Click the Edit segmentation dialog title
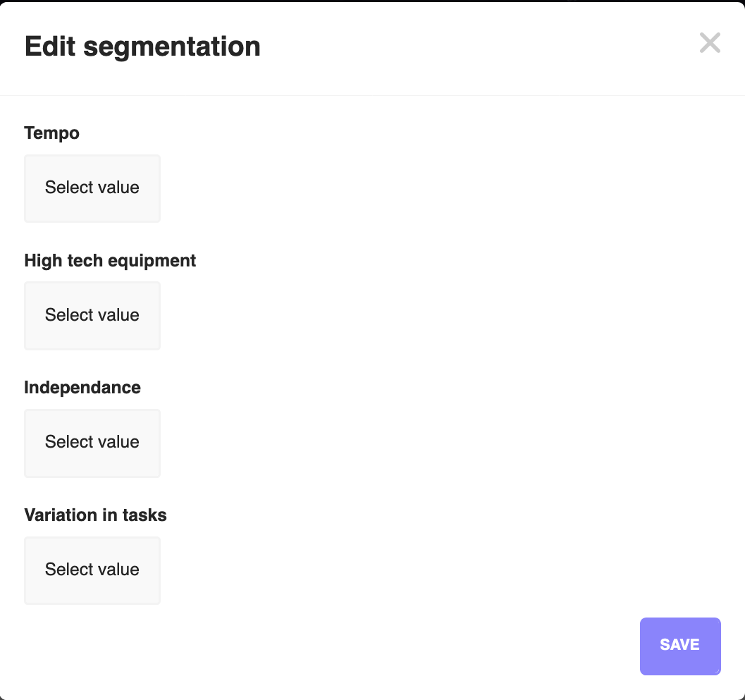 (x=142, y=46)
